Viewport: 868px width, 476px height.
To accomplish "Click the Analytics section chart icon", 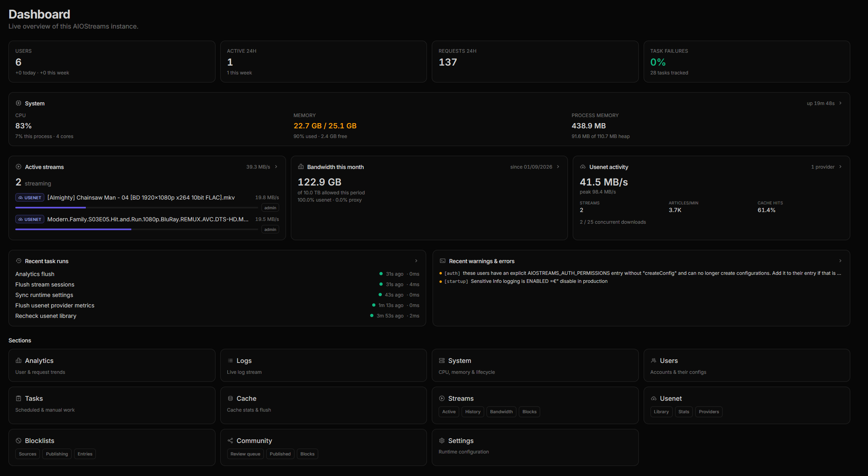I will [x=19, y=361].
